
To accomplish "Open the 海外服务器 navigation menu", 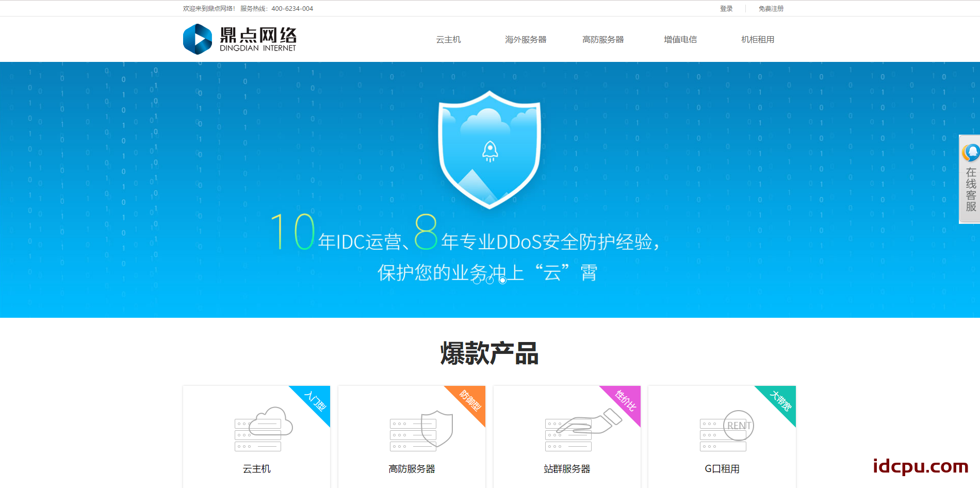I will tap(525, 40).
